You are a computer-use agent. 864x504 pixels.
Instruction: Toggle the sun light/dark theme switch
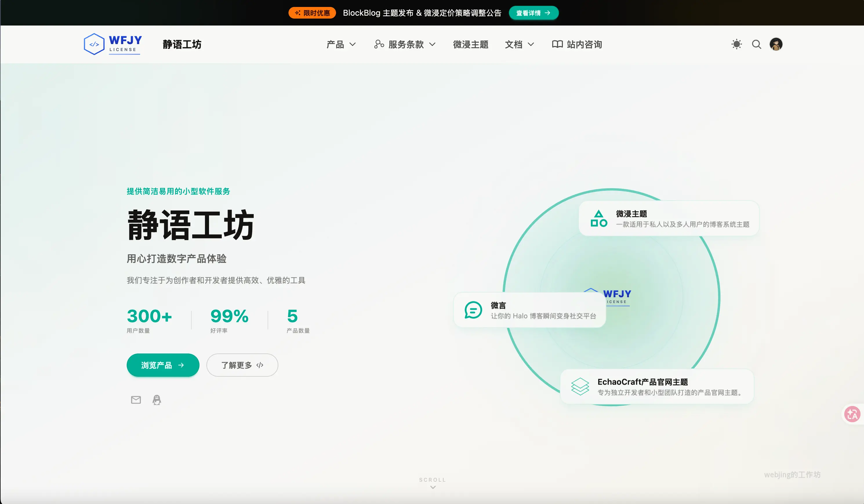[x=736, y=44]
